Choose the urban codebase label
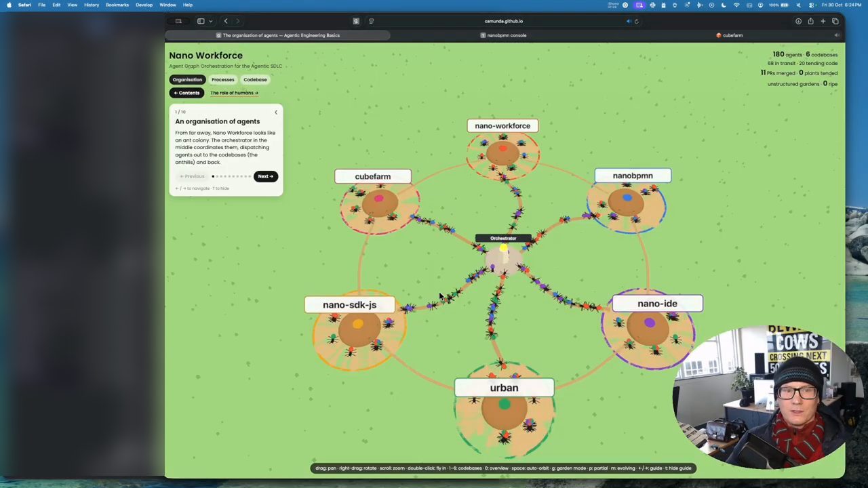 click(x=504, y=388)
